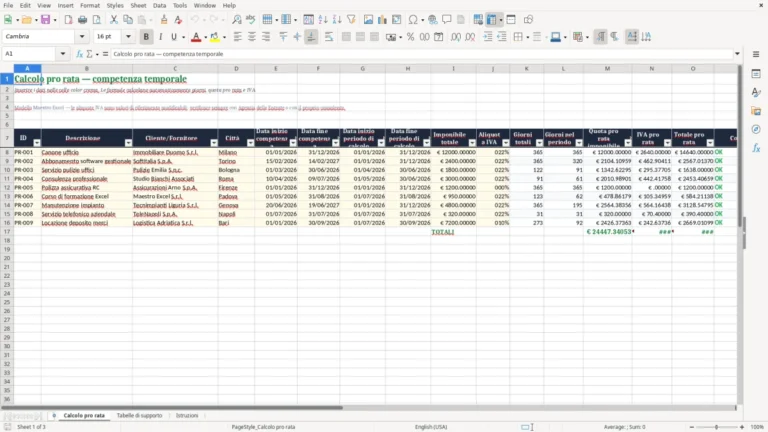The height and width of the screenshot is (432, 768).
Task: Open font color dropdown arrow
Action: click(x=205, y=37)
